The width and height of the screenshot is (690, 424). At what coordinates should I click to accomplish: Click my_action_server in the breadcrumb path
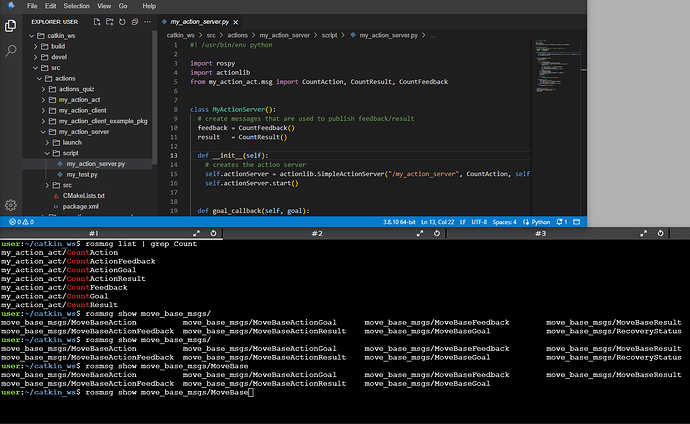point(285,35)
